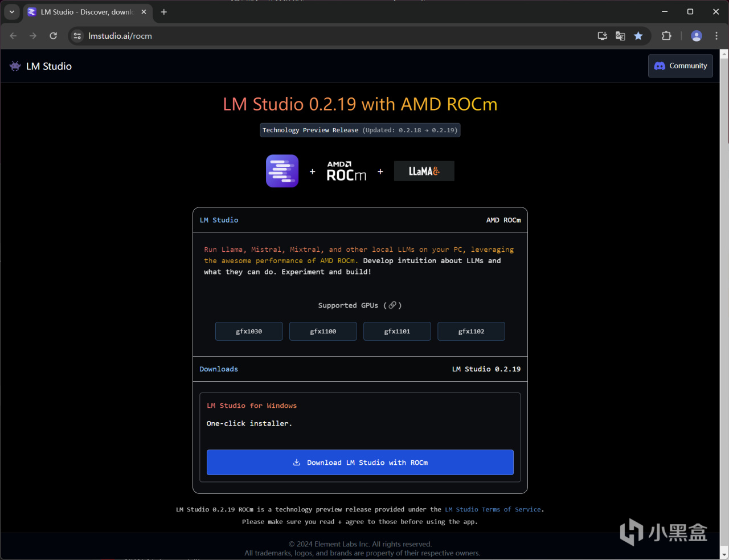Click the Technology Preview Release badge

point(360,130)
